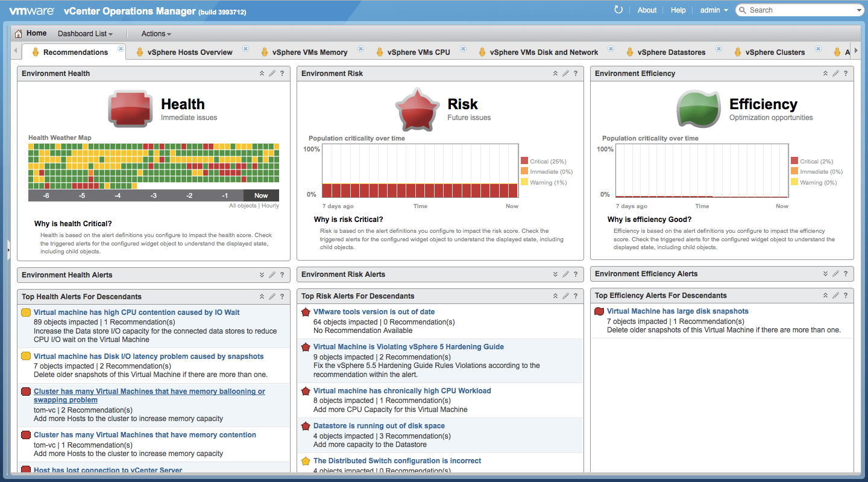868x482 pixels.
Task: Open 'VMware tools version is out of date' alert
Action: [x=374, y=312]
